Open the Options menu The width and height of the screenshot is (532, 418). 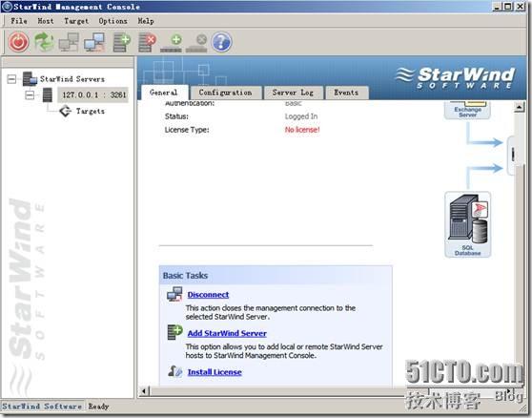pyautogui.click(x=113, y=21)
